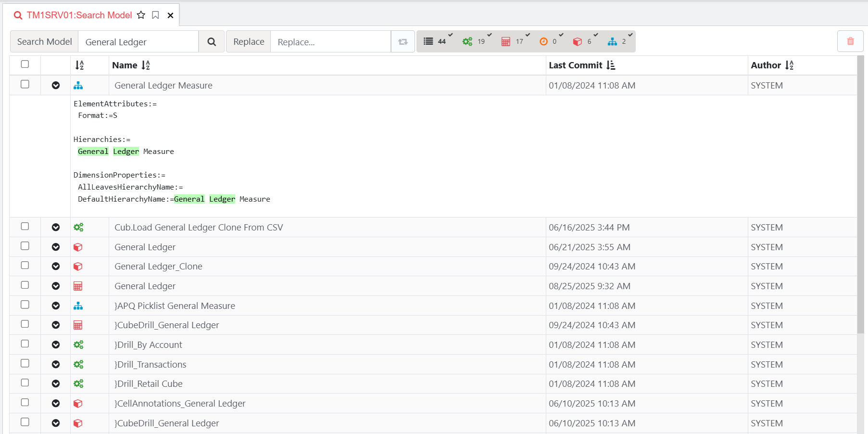Tick checkbox for }Drill_Retail Cube row
The image size is (868, 434).
coord(25,383)
